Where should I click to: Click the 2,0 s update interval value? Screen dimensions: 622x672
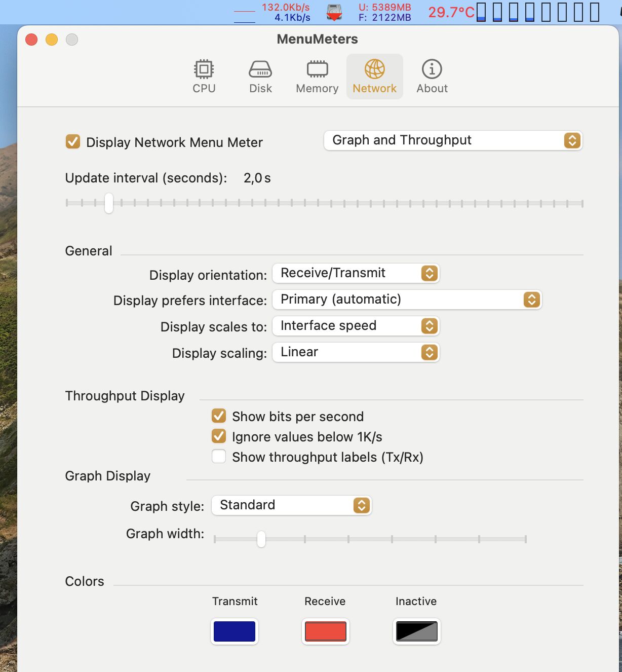257,178
